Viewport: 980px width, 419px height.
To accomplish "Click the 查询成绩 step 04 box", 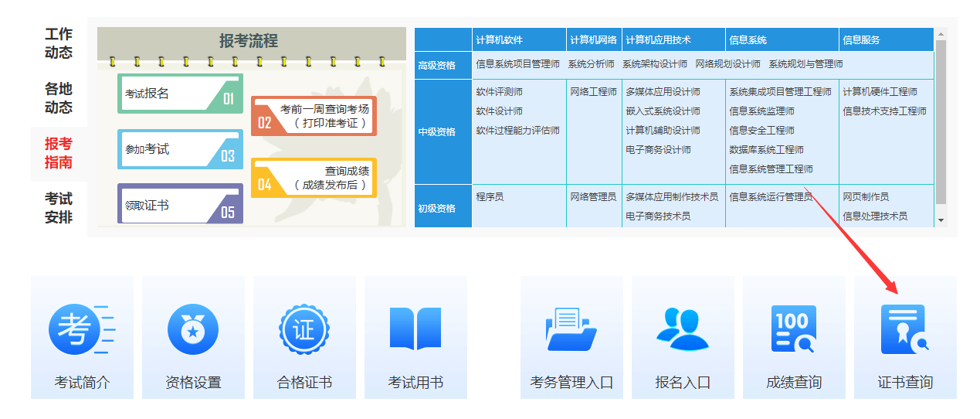I will [314, 178].
